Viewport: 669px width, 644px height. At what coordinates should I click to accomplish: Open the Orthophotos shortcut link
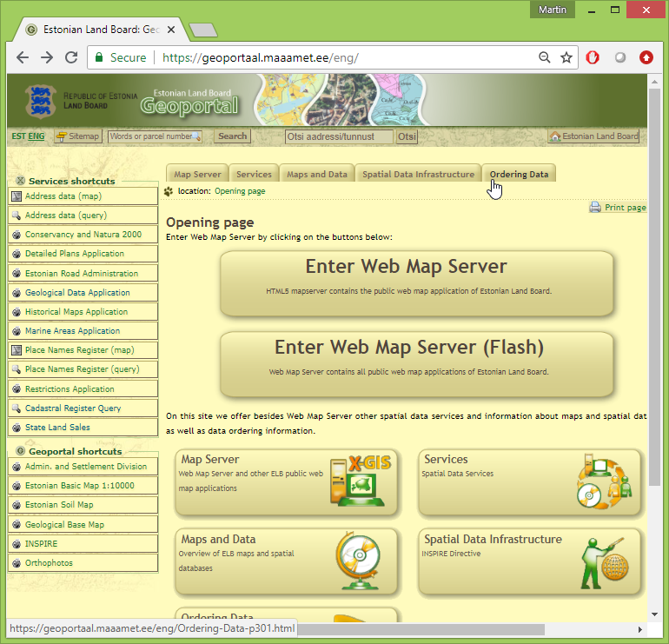pos(49,563)
